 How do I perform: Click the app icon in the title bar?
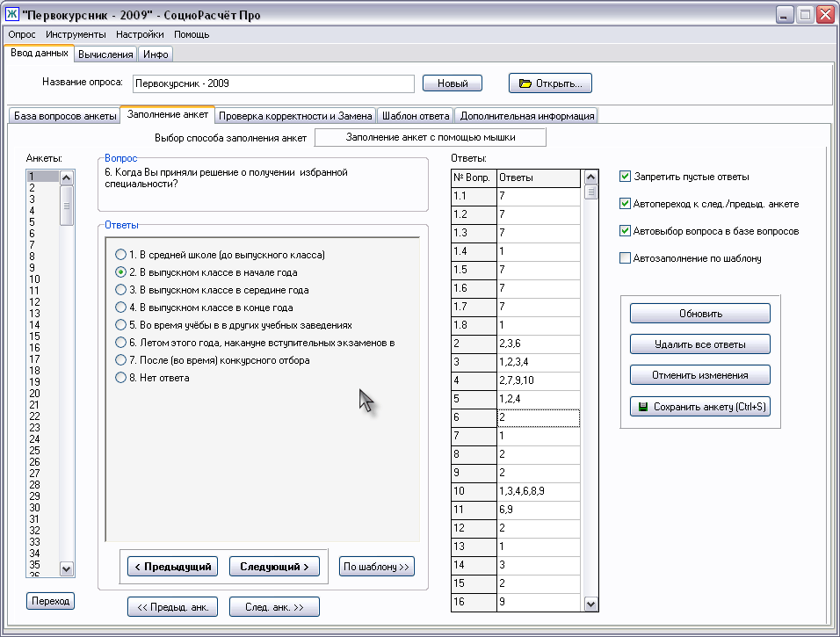click(x=12, y=15)
